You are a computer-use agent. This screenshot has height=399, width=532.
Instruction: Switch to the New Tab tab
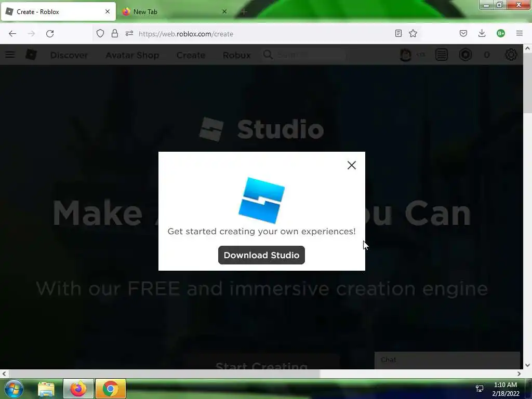click(x=175, y=11)
